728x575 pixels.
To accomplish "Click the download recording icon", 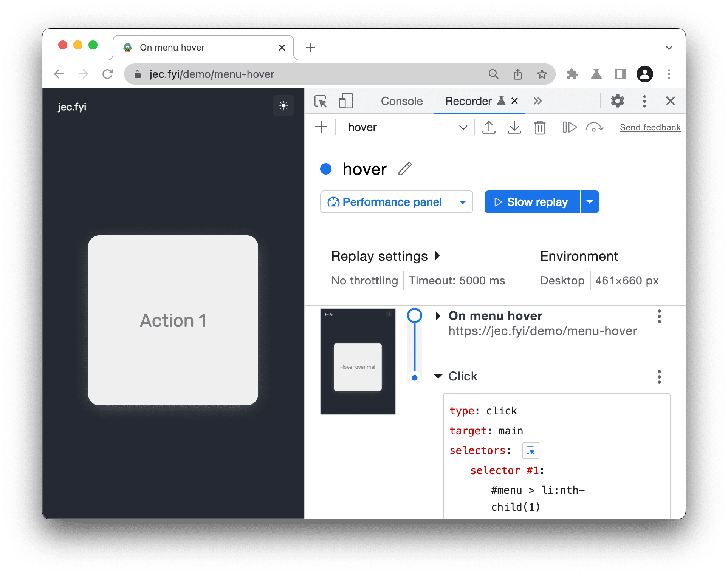I will (513, 128).
